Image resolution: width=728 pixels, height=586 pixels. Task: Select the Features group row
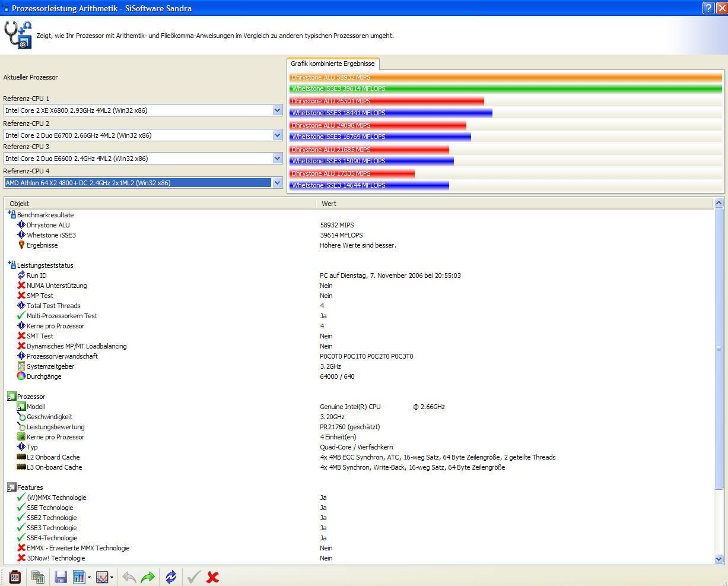pos(25,487)
